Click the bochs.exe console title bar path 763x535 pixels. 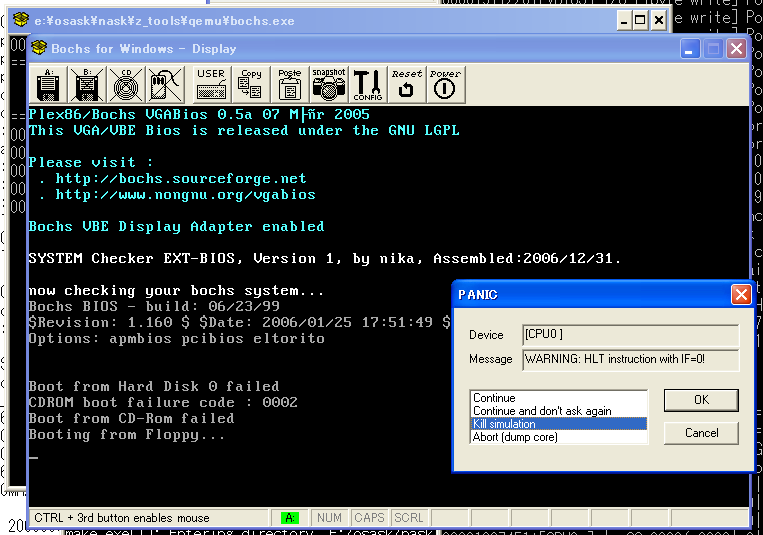[164, 21]
